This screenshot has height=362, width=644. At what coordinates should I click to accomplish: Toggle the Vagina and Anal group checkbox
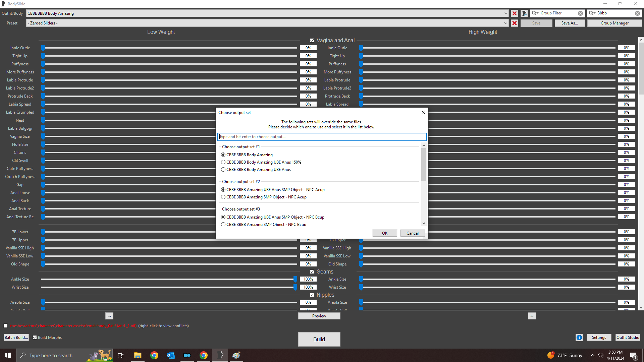pyautogui.click(x=312, y=41)
